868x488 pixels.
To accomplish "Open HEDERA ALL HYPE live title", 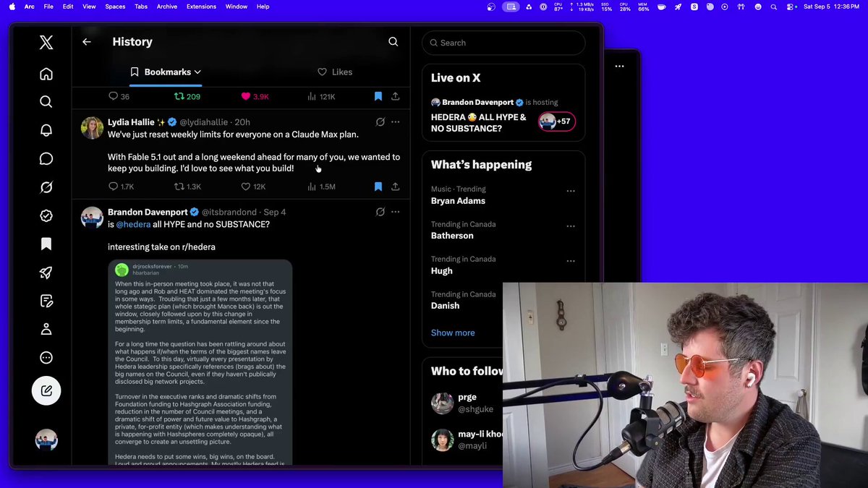I will (x=479, y=122).
